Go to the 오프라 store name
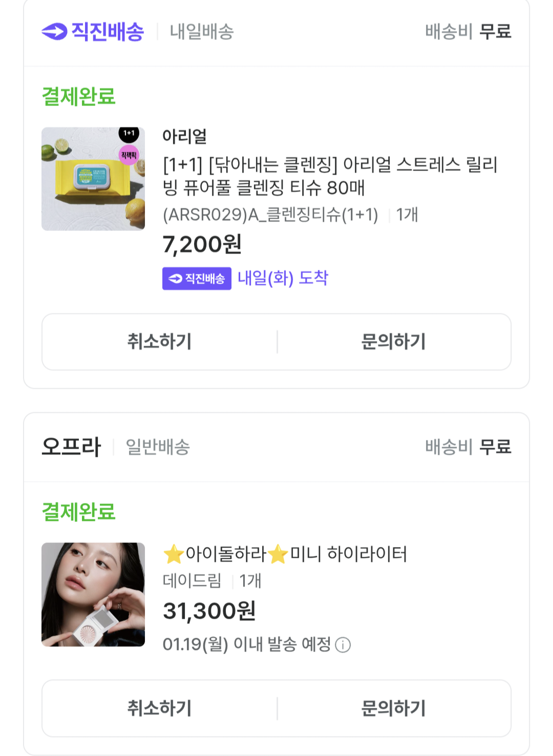Image resolution: width=553 pixels, height=756 pixels. pyautogui.click(x=71, y=447)
